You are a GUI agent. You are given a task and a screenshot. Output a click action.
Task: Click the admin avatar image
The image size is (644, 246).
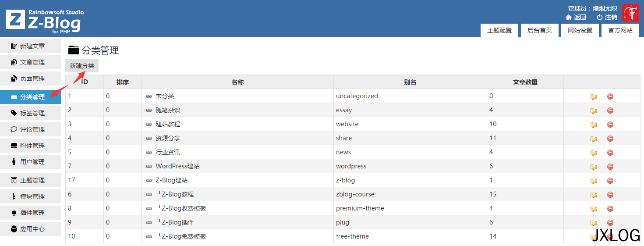(x=630, y=13)
